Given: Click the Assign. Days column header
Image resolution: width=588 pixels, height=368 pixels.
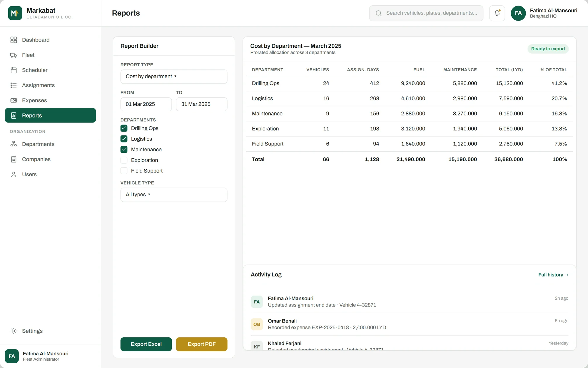Looking at the screenshot, I should pyautogui.click(x=363, y=70).
